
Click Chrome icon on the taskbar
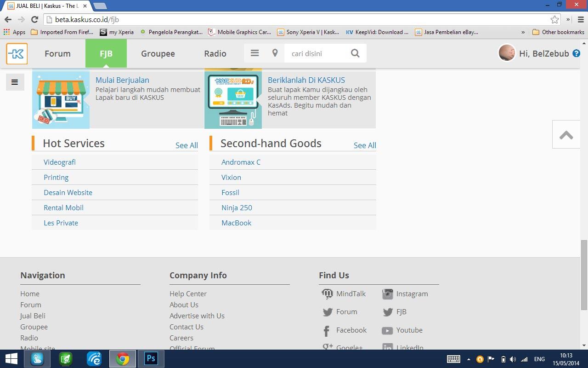click(x=122, y=359)
